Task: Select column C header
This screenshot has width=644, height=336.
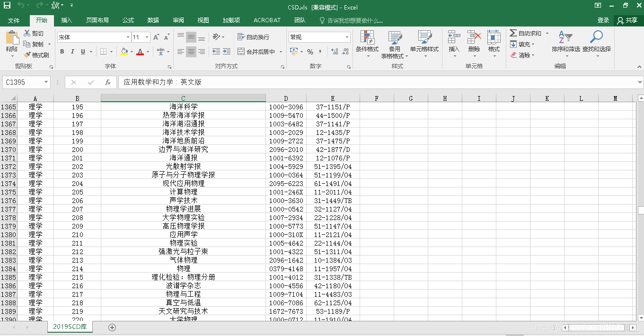Action: pos(183,98)
